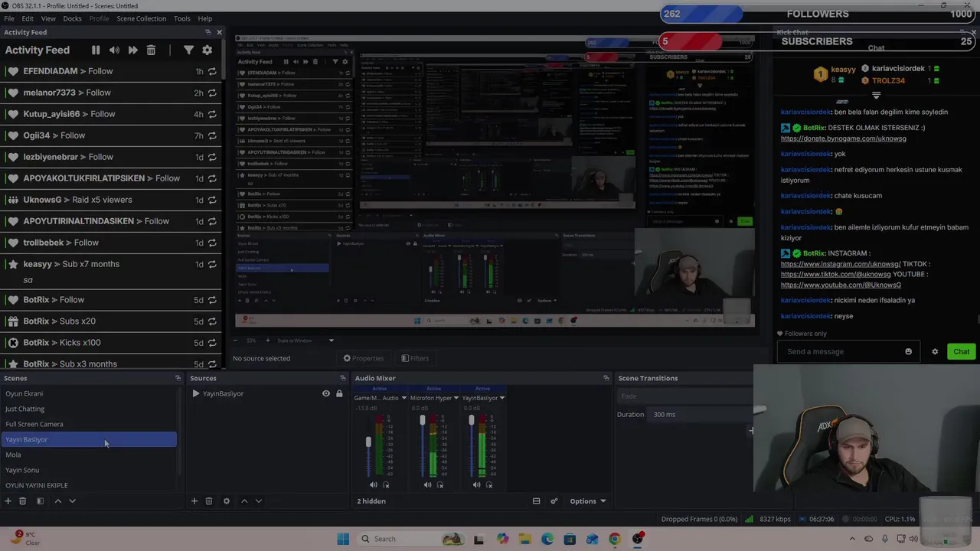Hide the YayinBasliyor source with eye icon
This screenshot has width=980, height=551.
[x=326, y=393]
